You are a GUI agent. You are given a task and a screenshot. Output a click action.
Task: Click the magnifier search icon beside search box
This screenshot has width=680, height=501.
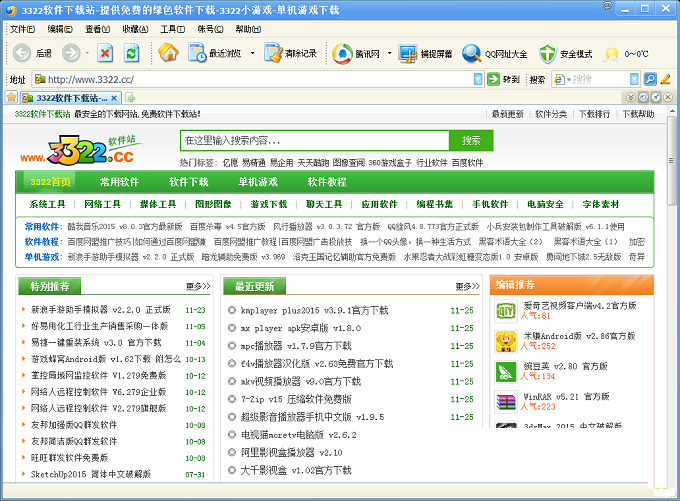click(x=650, y=79)
